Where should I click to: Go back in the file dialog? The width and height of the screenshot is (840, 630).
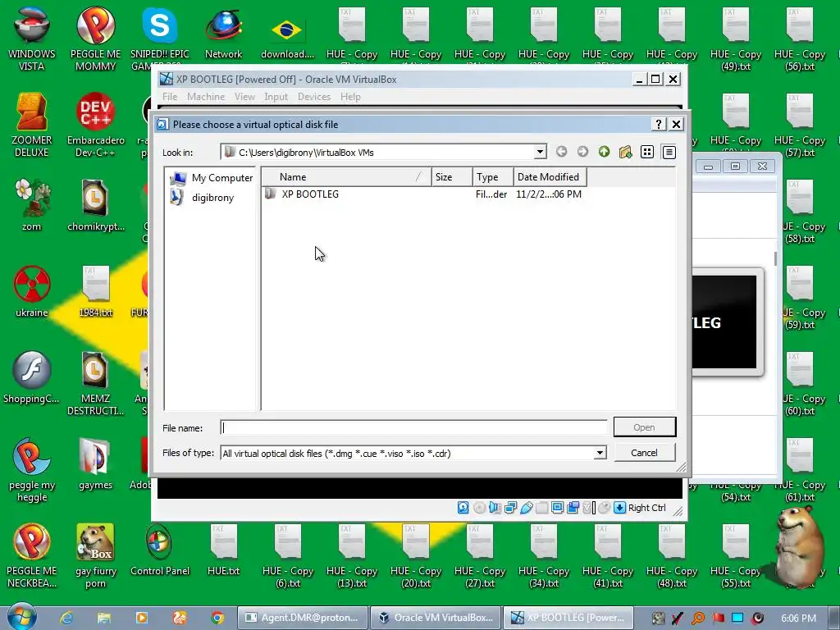[x=561, y=152]
